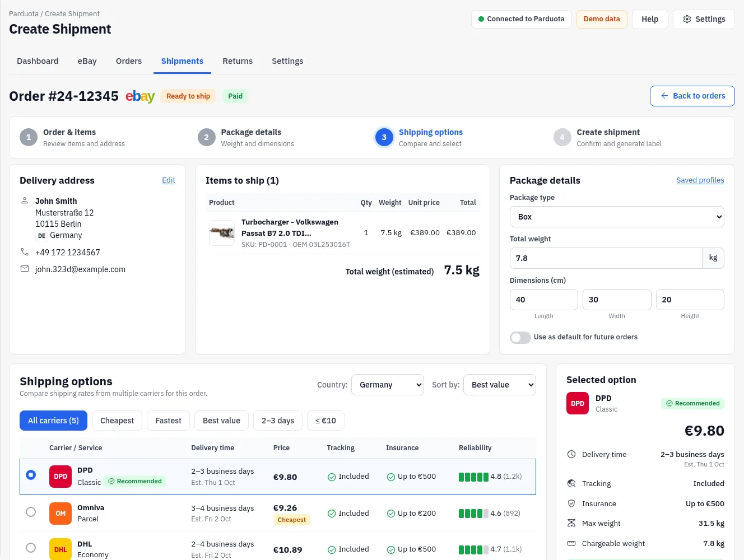744x560 pixels.
Task: Click step 4 circle Create shipment
Action: click(562, 137)
